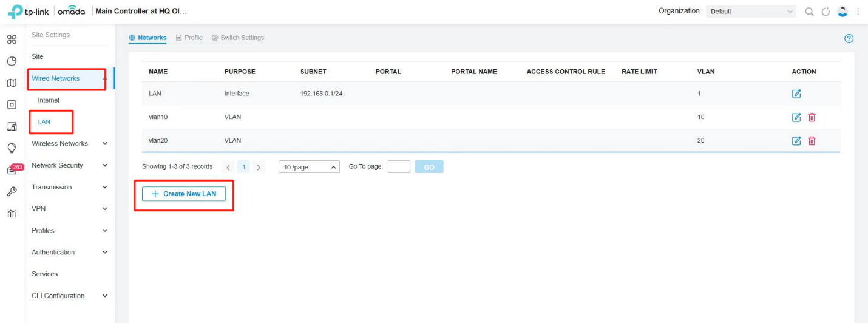The height and width of the screenshot is (323, 868).
Task: Go to next page arrow
Action: coord(259,167)
